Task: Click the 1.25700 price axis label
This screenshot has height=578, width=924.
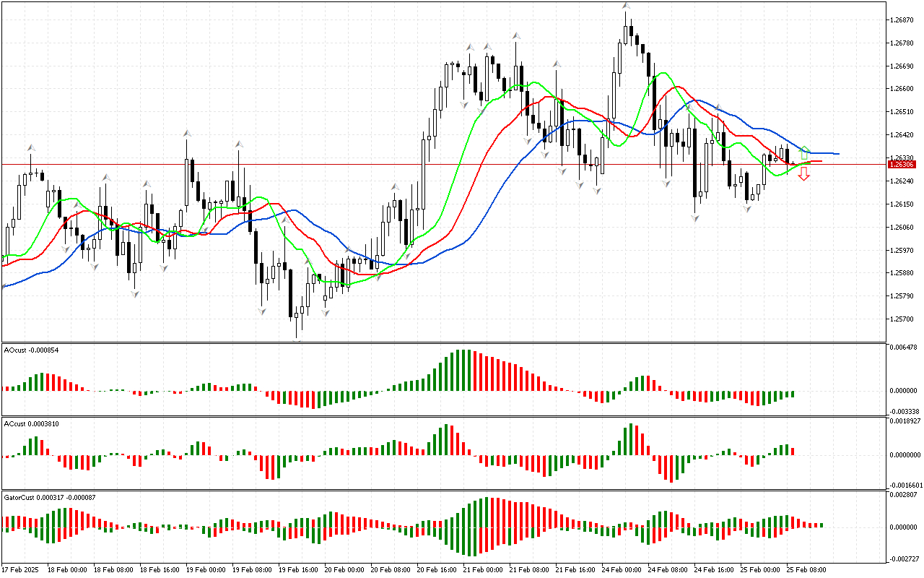Action: pos(903,319)
